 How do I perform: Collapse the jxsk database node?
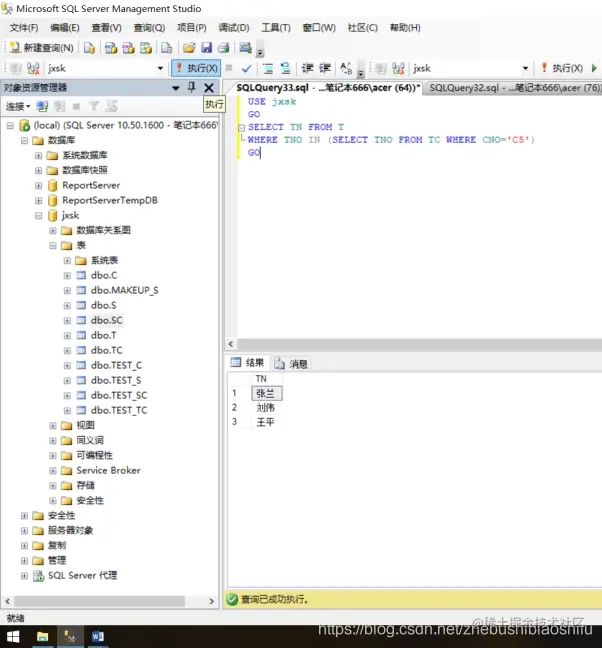[x=38, y=215]
